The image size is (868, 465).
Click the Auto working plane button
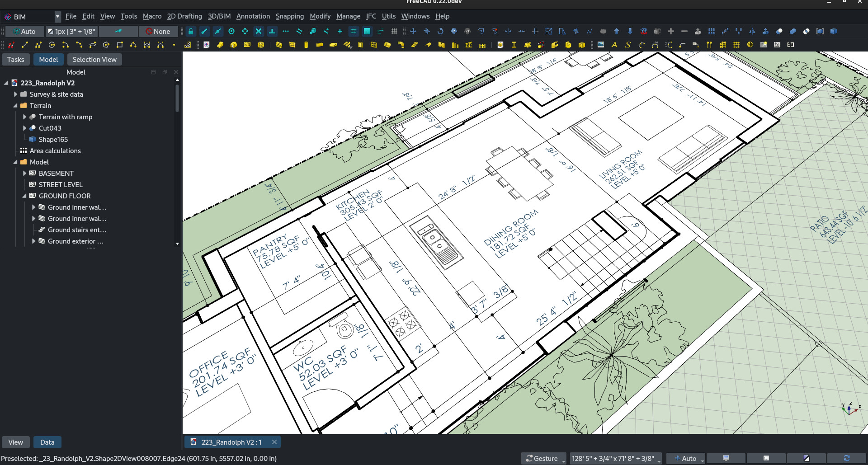(25, 31)
